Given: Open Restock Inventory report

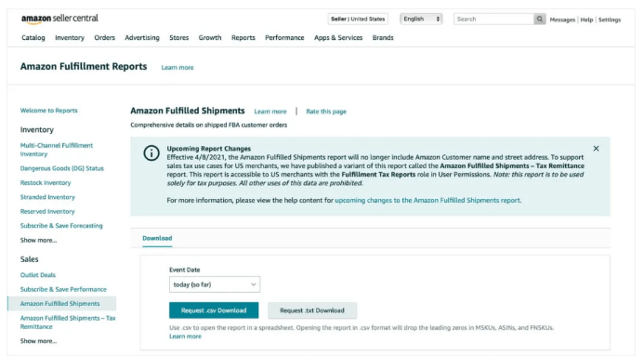Looking at the screenshot, I should 46,183.
